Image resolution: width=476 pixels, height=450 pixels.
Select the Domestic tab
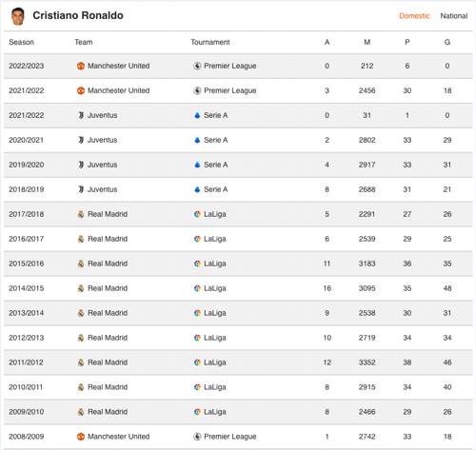[x=414, y=16]
